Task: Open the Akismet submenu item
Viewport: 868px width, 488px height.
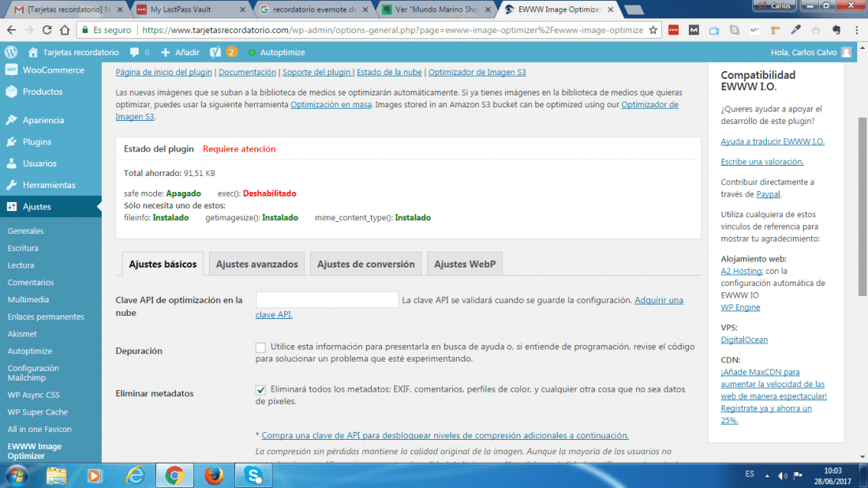Action: (x=22, y=334)
